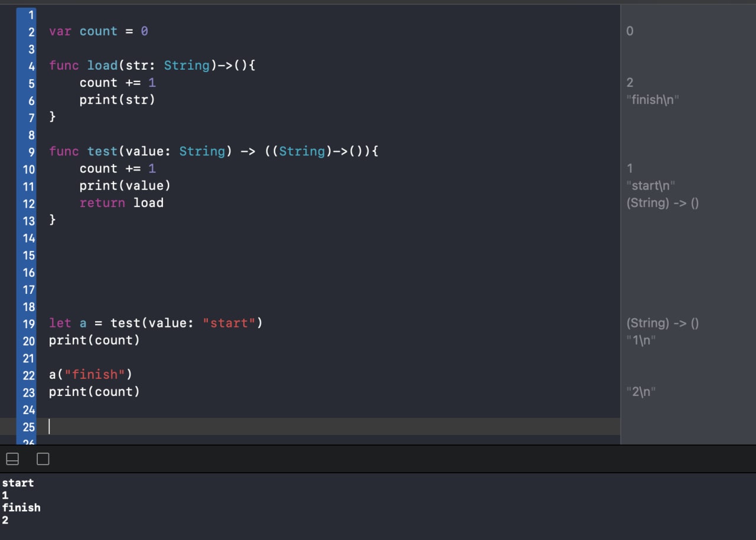Click the "print(value)" statement
This screenshot has height=540, width=756.
[125, 185]
